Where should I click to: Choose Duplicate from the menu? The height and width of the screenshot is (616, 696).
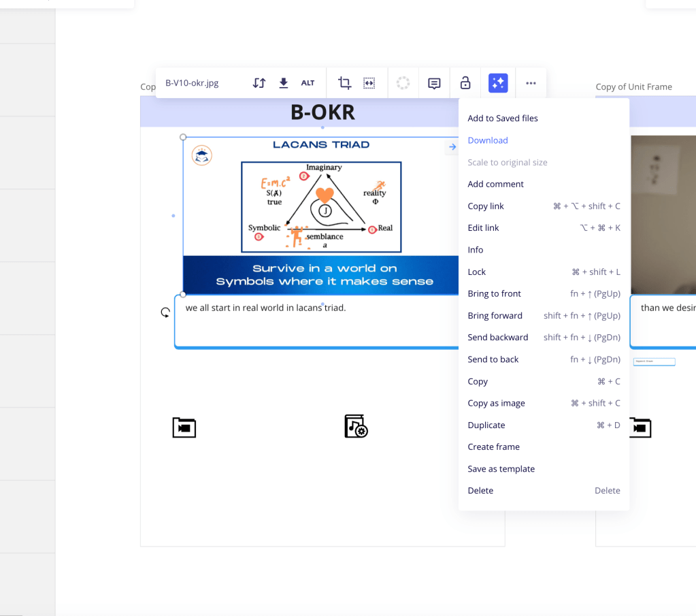(x=544, y=425)
